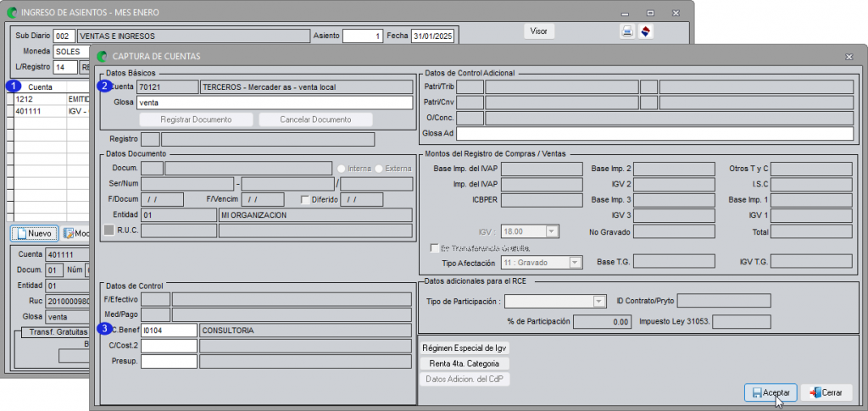Open Renta 4ta. Categoria
Screen dimensions: 868x411
(x=465, y=364)
